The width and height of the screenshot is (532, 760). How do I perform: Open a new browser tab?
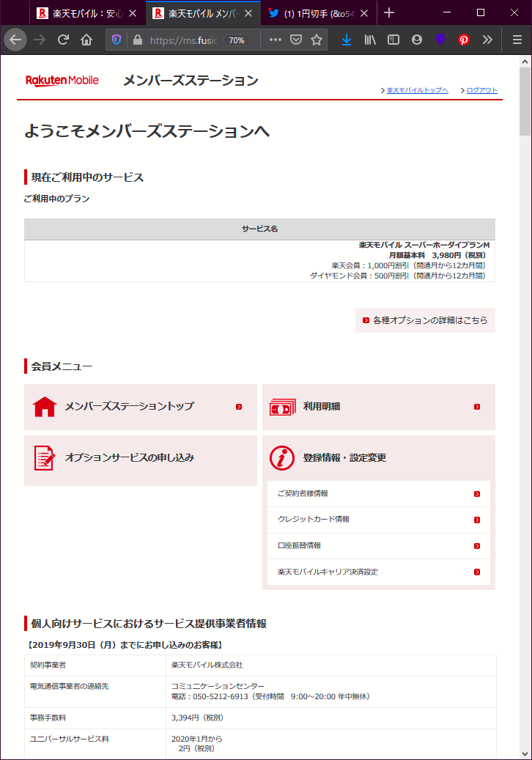pos(389,13)
